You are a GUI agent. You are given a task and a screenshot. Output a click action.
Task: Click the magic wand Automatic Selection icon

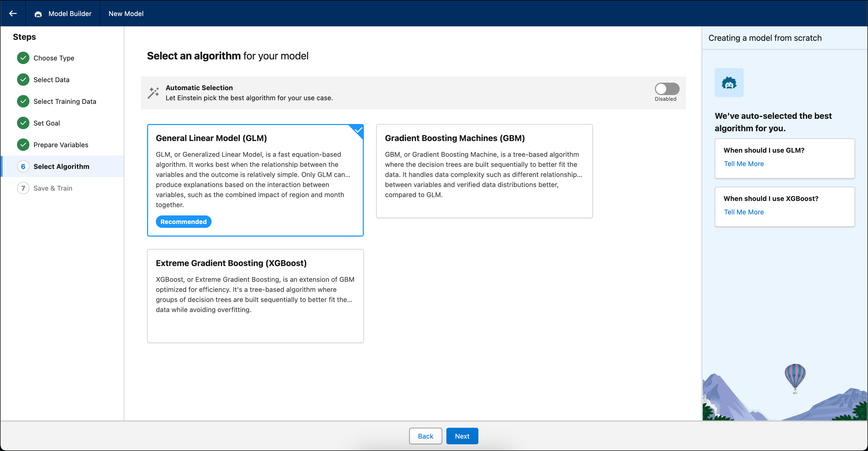[153, 93]
